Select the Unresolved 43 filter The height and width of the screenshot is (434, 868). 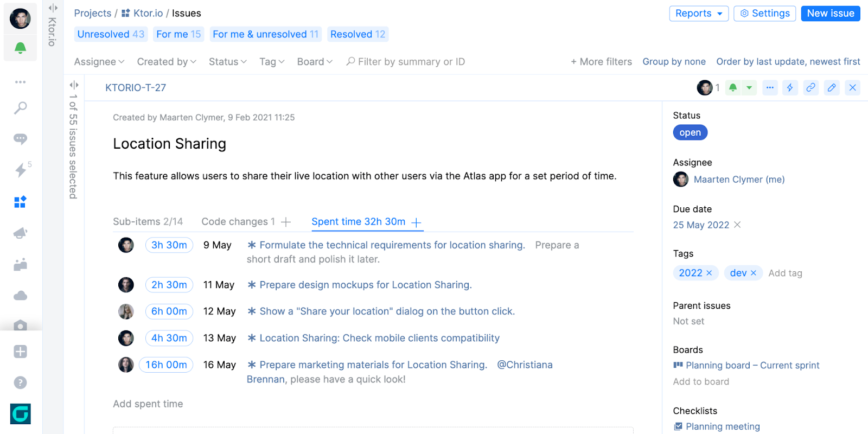tap(111, 34)
